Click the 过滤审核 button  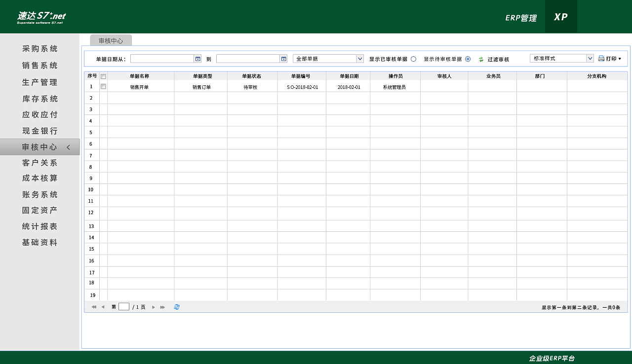498,59
